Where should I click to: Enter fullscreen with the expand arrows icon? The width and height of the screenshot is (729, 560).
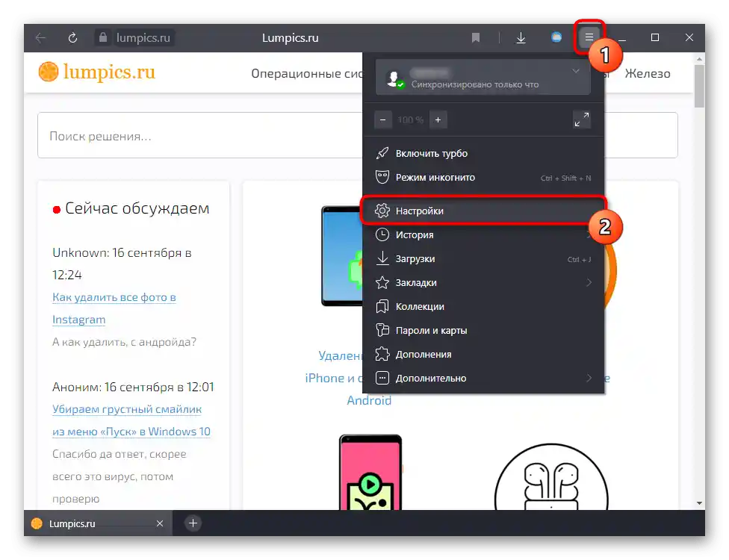[582, 119]
